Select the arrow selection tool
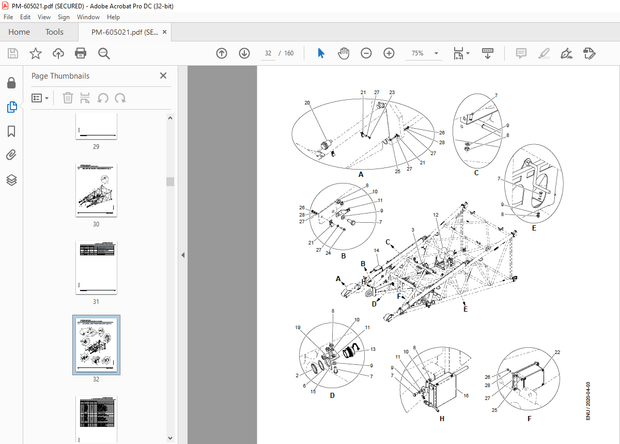 [x=321, y=53]
